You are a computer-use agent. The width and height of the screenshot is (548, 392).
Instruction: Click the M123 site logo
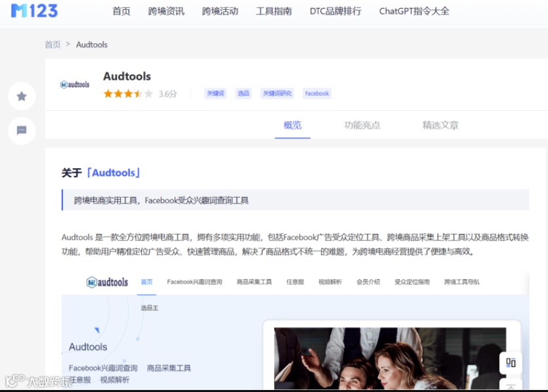pyautogui.click(x=34, y=11)
